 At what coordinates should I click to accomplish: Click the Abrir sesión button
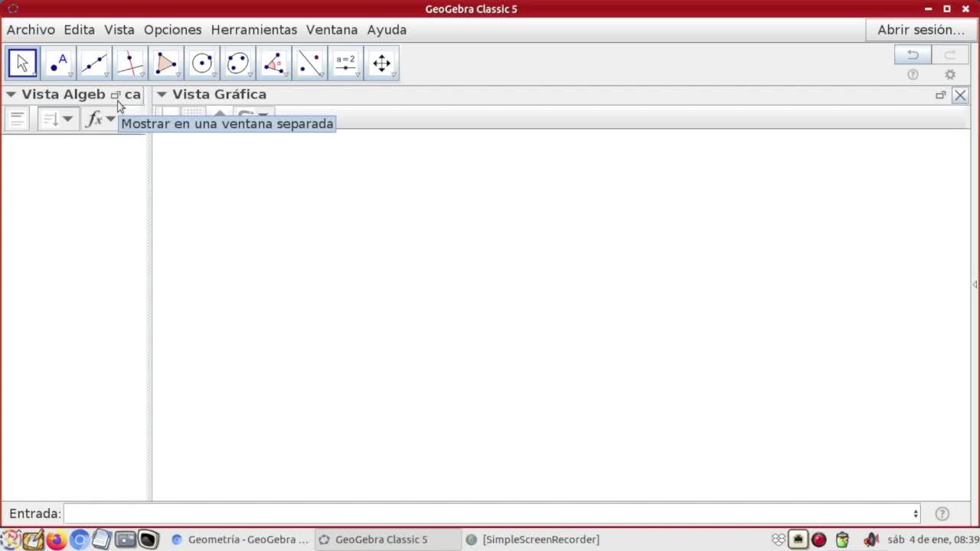[x=921, y=30]
